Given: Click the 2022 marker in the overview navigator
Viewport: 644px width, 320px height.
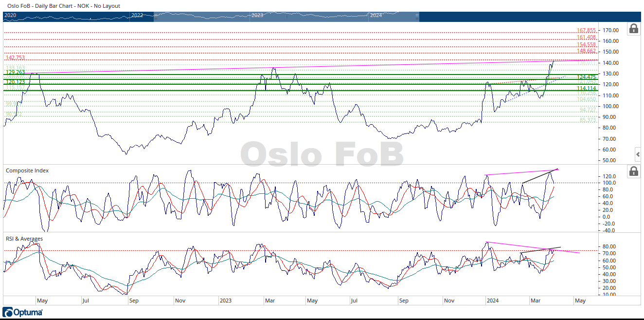Looking at the screenshot, I should tap(138, 16).
